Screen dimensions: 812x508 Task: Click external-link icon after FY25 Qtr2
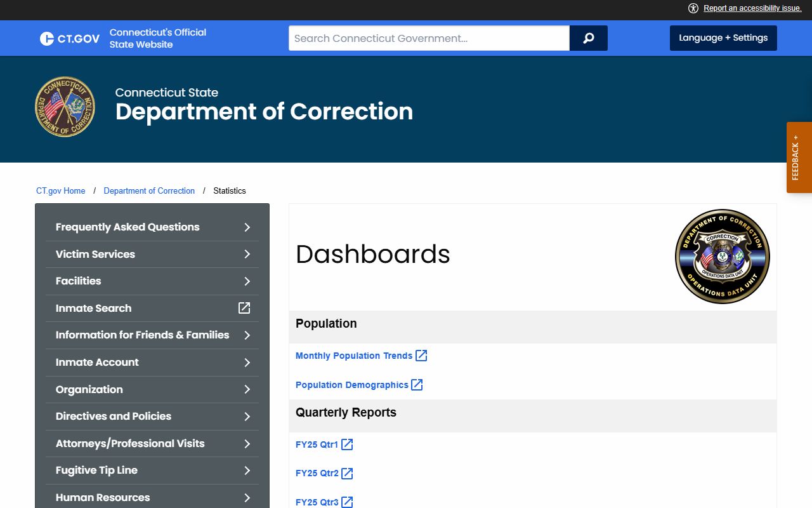point(347,474)
